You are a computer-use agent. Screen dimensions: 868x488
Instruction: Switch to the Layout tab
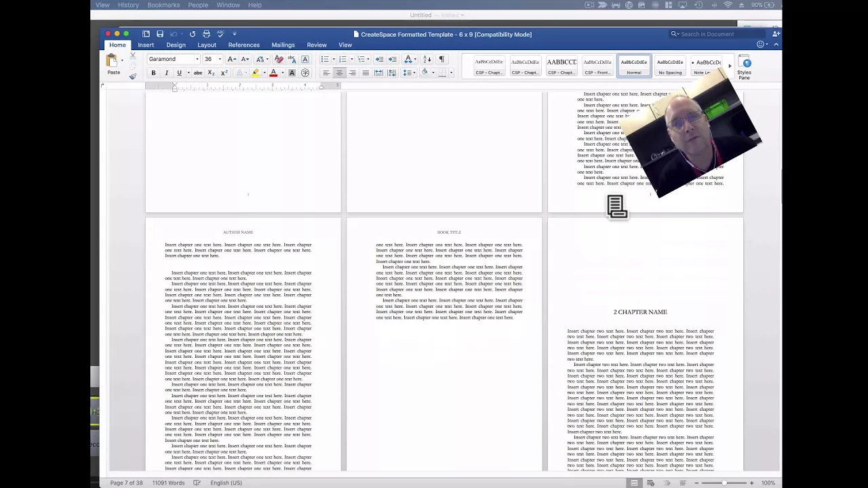click(207, 45)
